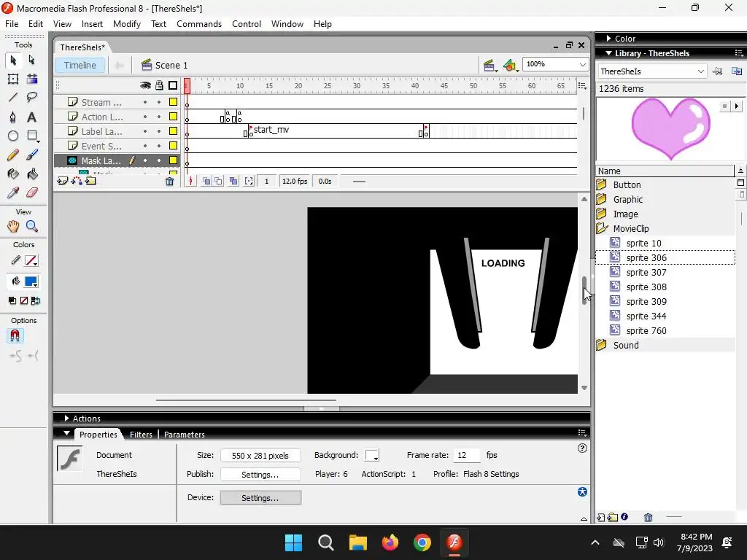Pick the Brush tool
This screenshot has height=560, width=747.
pyautogui.click(x=32, y=155)
